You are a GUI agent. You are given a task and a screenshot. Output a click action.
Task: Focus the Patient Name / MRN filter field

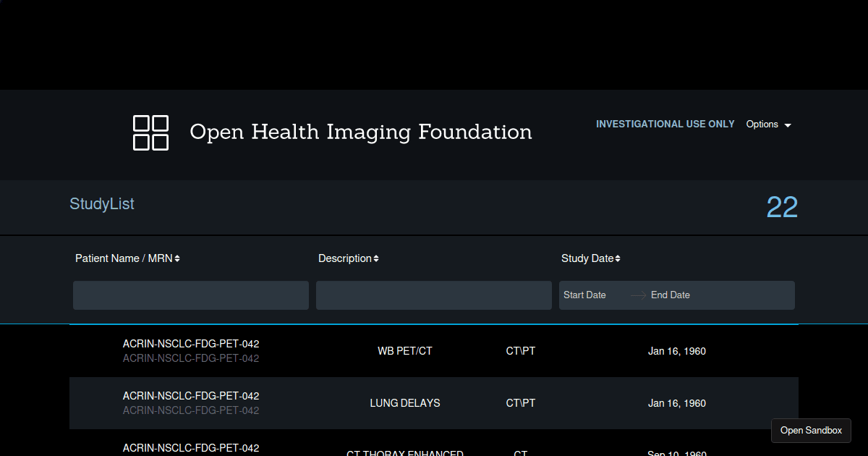191,295
